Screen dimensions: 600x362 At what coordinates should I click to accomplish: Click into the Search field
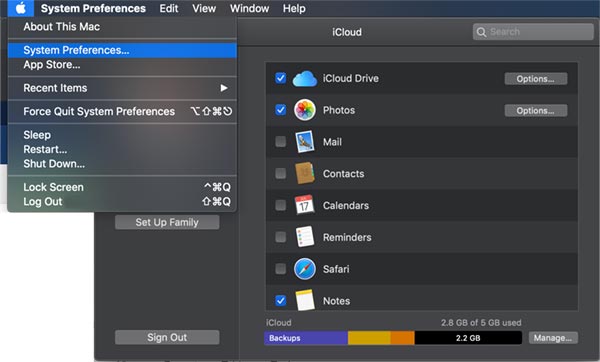[x=533, y=32]
